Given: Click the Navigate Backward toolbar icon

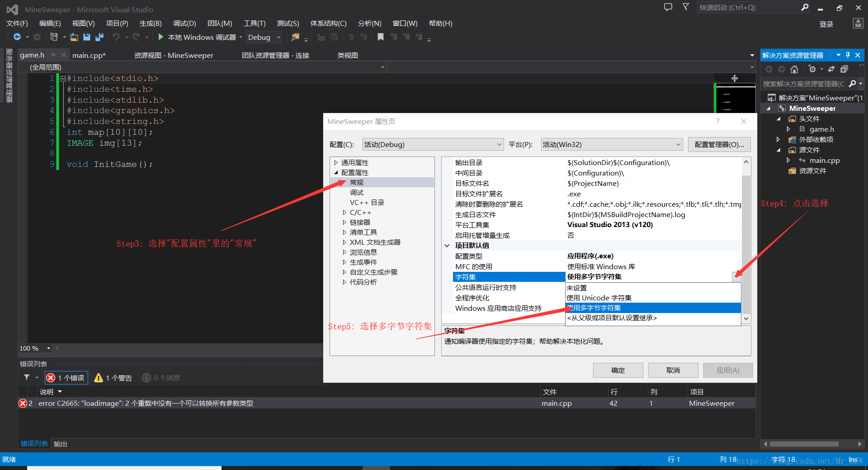Looking at the screenshot, I should [17, 37].
